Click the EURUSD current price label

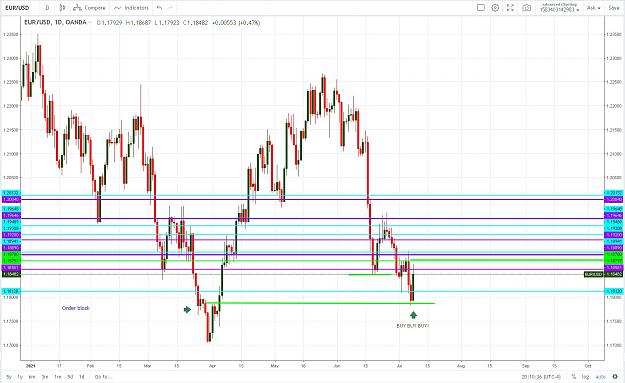click(x=593, y=274)
